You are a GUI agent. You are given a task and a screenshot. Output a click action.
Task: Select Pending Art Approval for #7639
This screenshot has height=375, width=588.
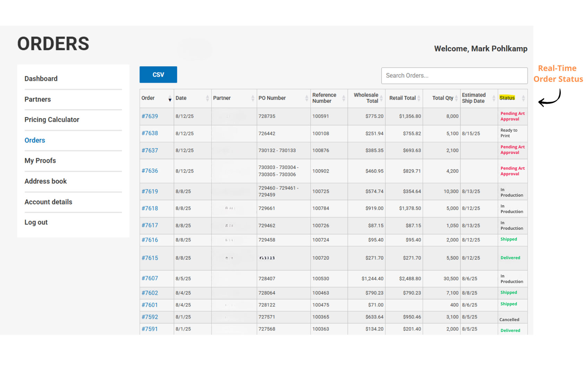pos(512,116)
